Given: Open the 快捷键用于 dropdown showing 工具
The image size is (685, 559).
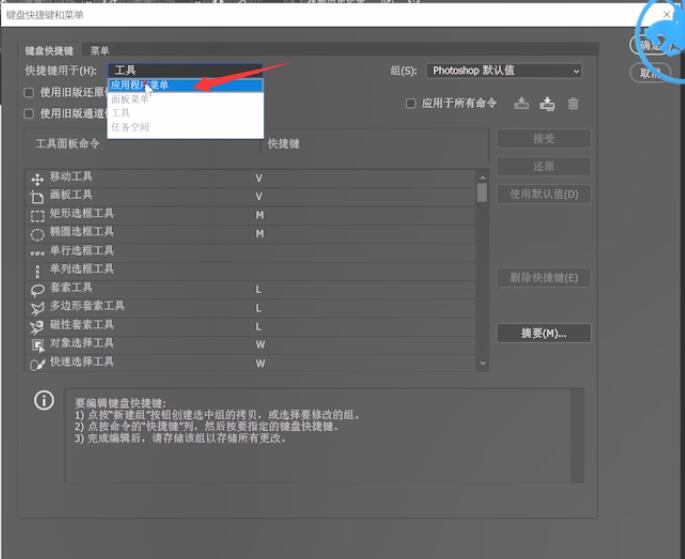Looking at the screenshot, I should [x=185, y=70].
